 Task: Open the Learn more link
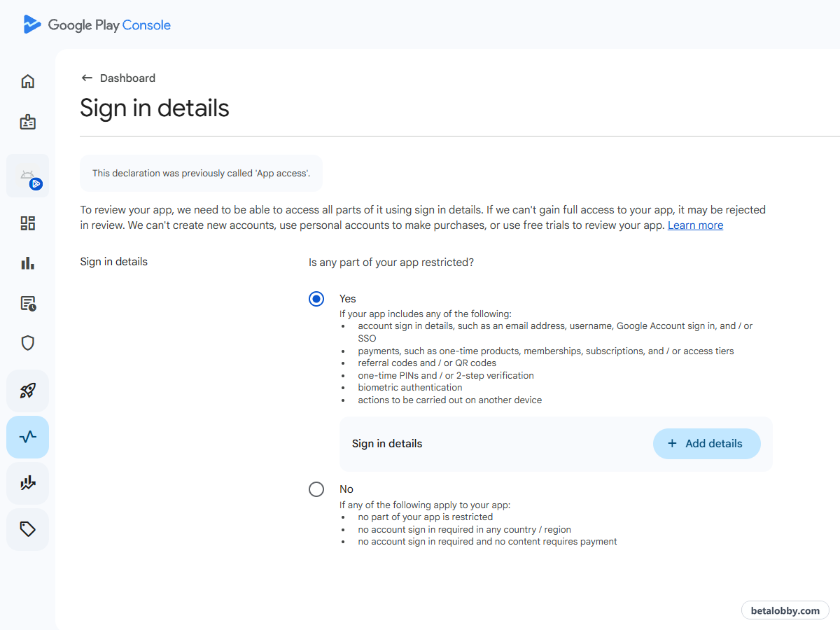click(695, 225)
